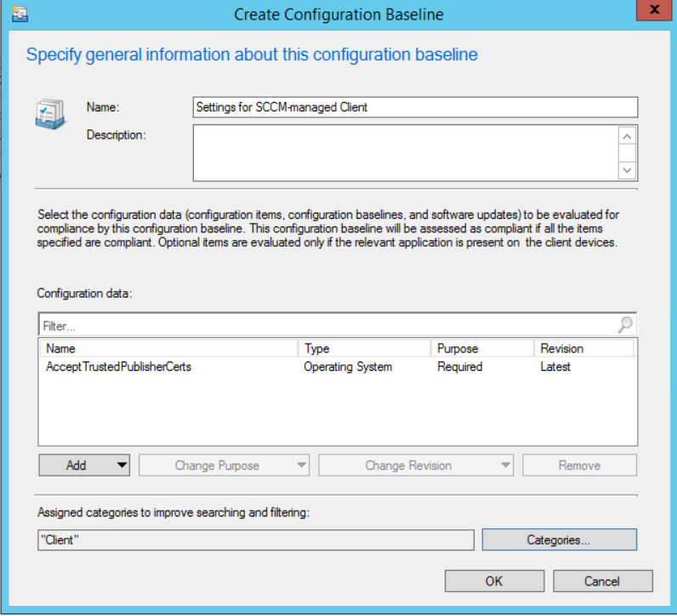
Task: Click inside the Description text area
Action: click(405, 153)
